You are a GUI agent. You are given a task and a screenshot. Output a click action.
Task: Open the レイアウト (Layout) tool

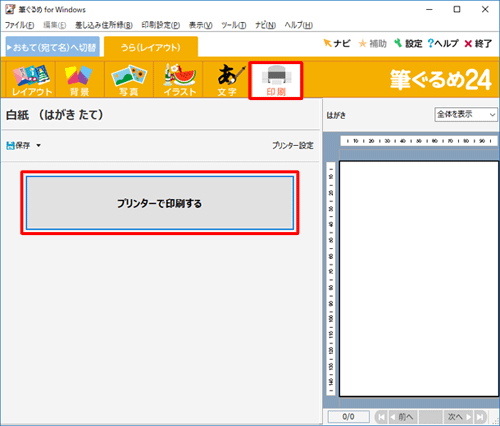[x=31, y=80]
